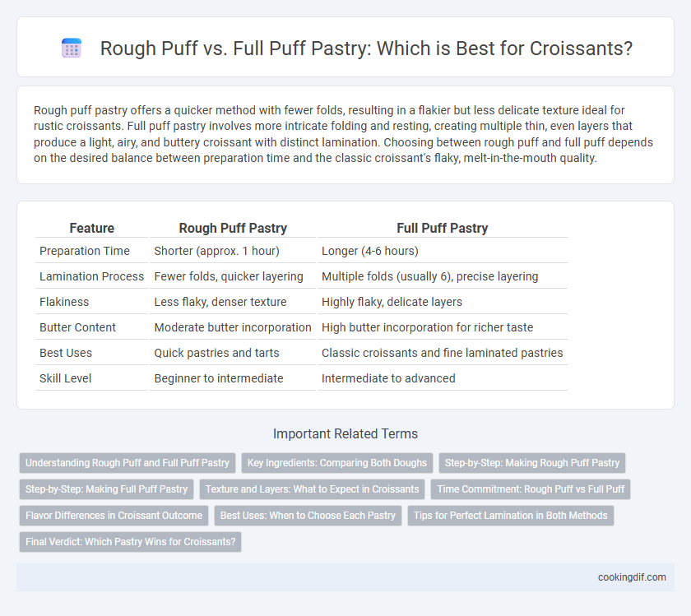Click the page title heading text
The image size is (691, 616).
[366, 48]
